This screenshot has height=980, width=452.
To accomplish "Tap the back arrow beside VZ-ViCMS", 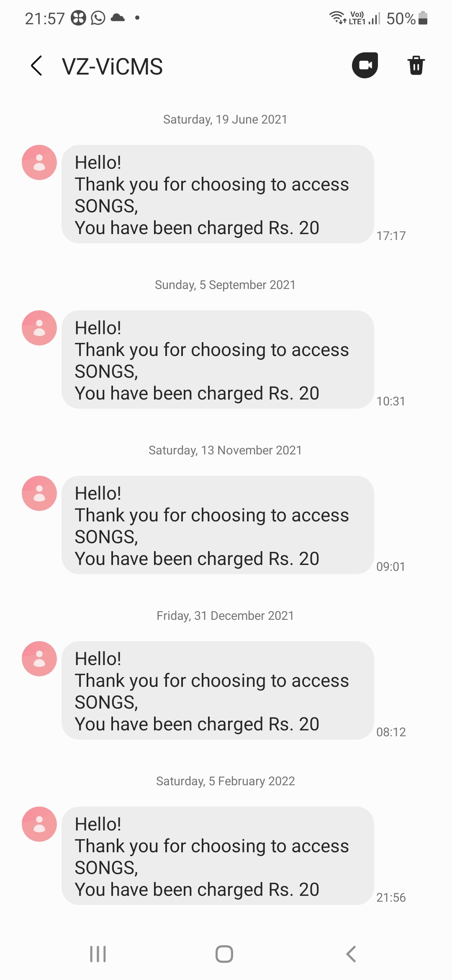I will tap(37, 66).
